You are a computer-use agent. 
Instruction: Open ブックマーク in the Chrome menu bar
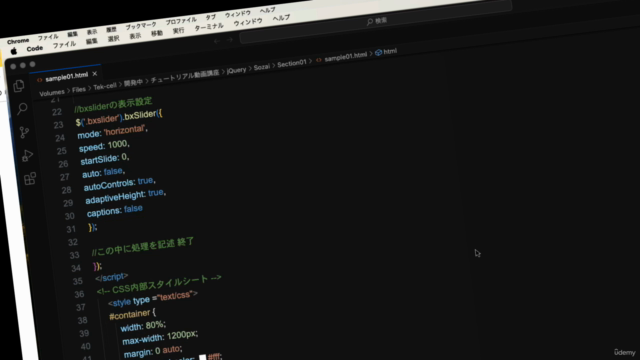tap(141, 26)
